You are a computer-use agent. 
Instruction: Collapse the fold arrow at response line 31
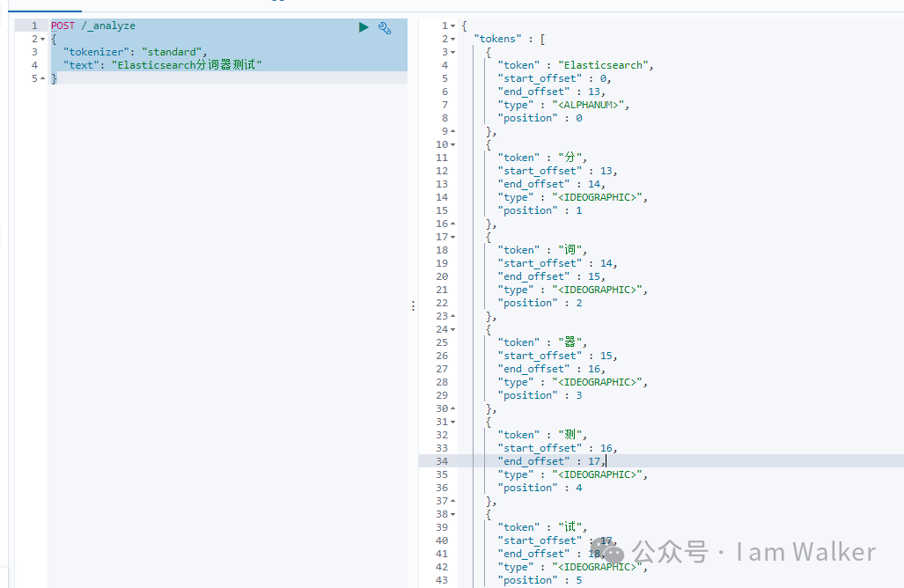pyautogui.click(x=453, y=422)
